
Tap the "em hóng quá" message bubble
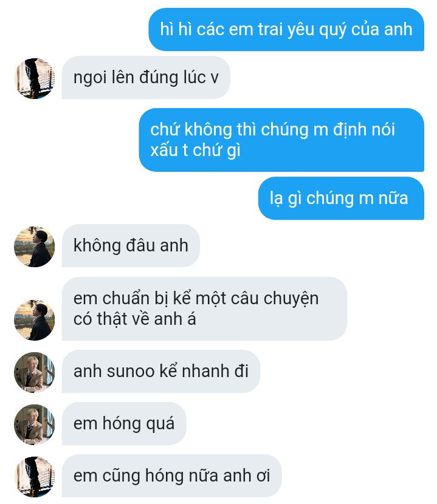(x=124, y=424)
